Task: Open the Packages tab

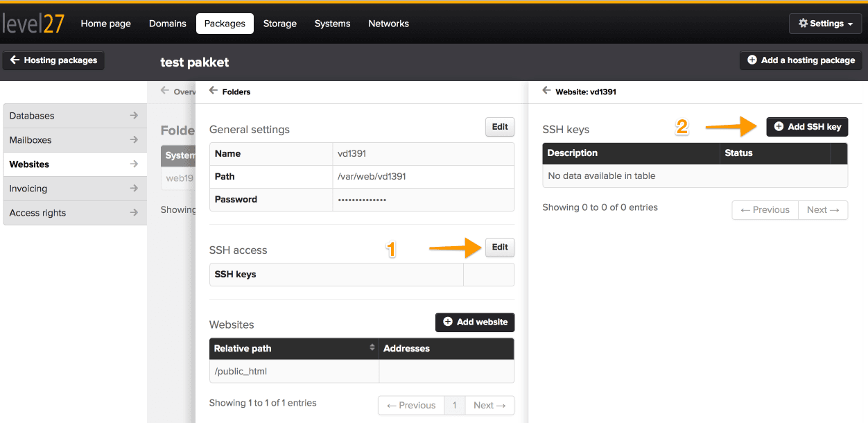Action: (225, 24)
